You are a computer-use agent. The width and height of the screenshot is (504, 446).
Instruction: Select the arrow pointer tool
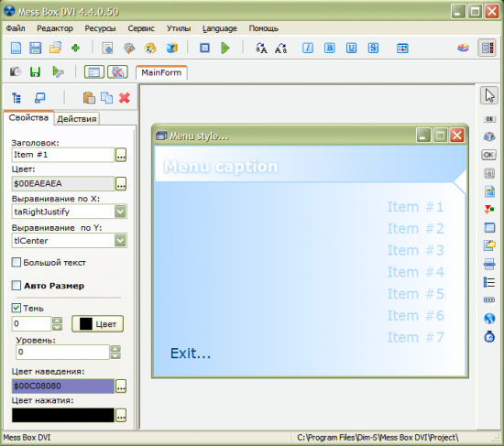[x=489, y=95]
